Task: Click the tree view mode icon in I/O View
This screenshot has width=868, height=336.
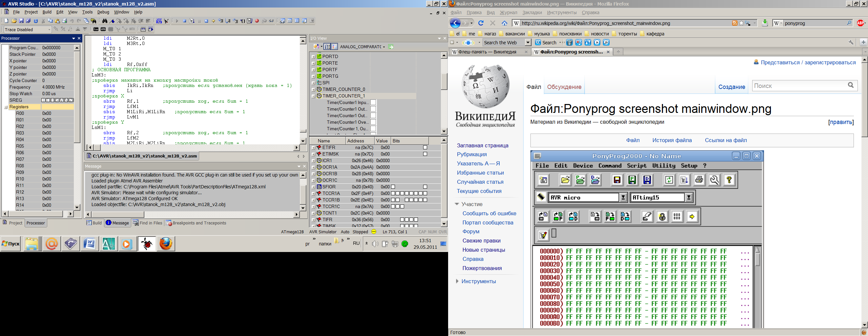Action: pos(327,47)
